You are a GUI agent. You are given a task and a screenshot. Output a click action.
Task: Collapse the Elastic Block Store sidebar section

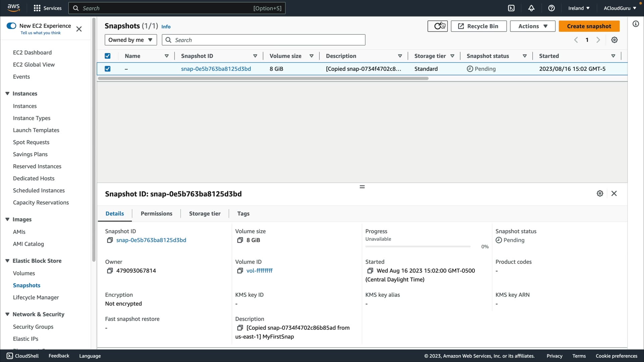(7, 261)
